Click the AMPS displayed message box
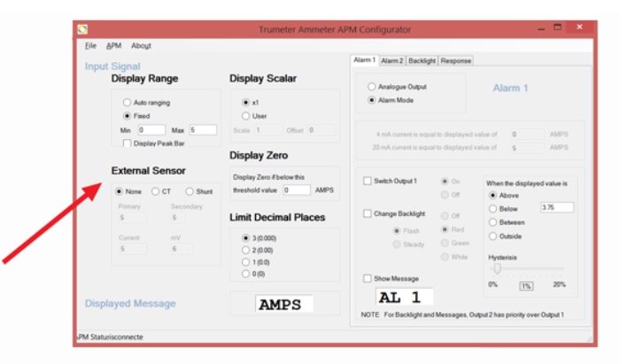The height and width of the screenshot is (364, 620). [284, 304]
